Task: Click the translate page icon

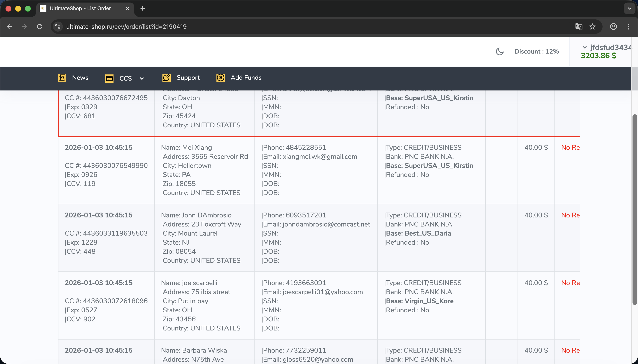Action: (x=579, y=27)
